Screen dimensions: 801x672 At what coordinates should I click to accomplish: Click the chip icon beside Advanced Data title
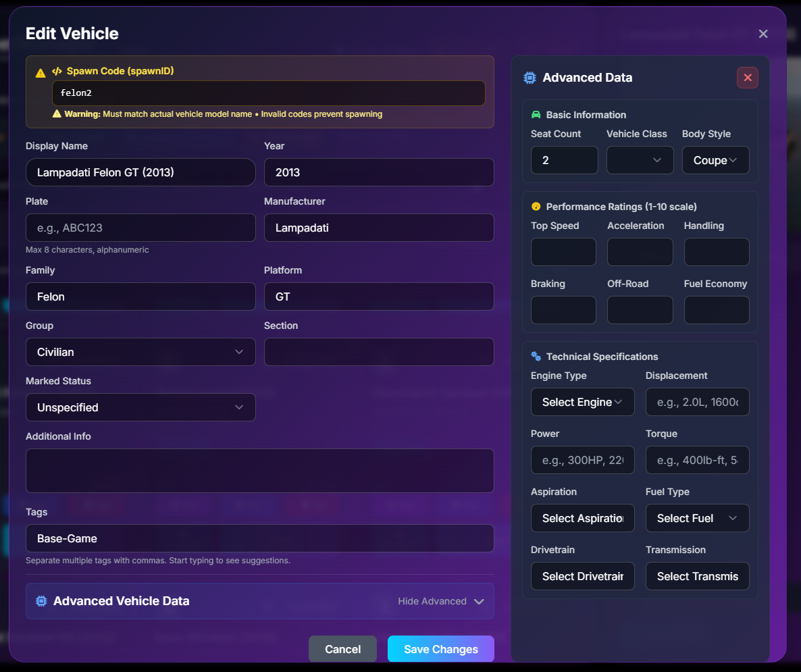530,78
